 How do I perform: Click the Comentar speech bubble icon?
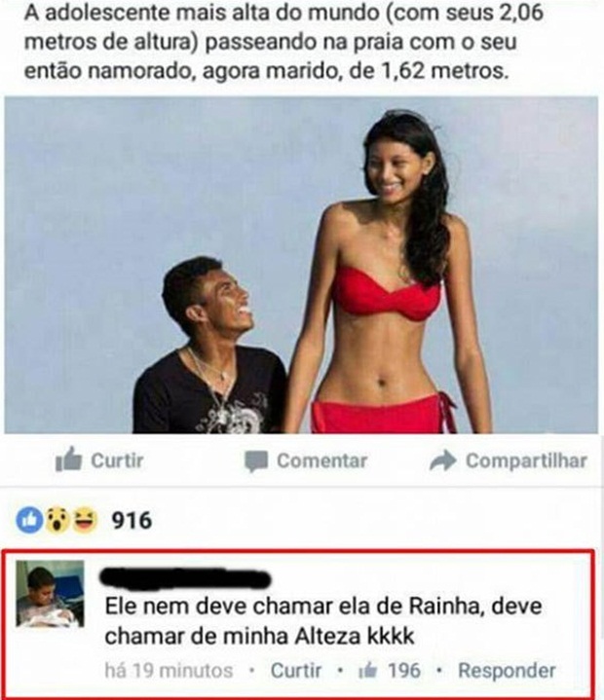tap(256, 461)
